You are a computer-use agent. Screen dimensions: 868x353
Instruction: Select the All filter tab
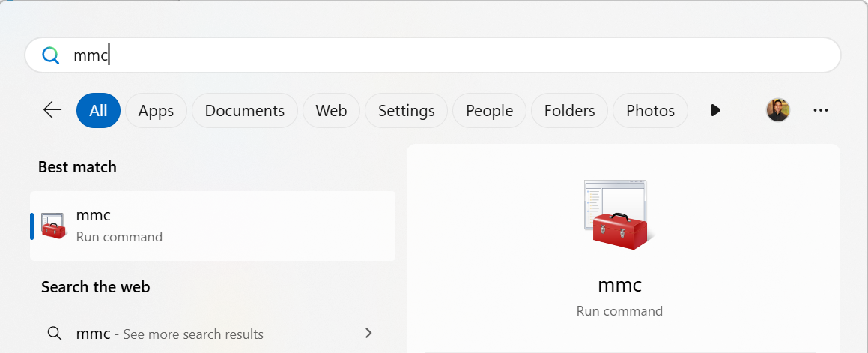[x=98, y=111]
